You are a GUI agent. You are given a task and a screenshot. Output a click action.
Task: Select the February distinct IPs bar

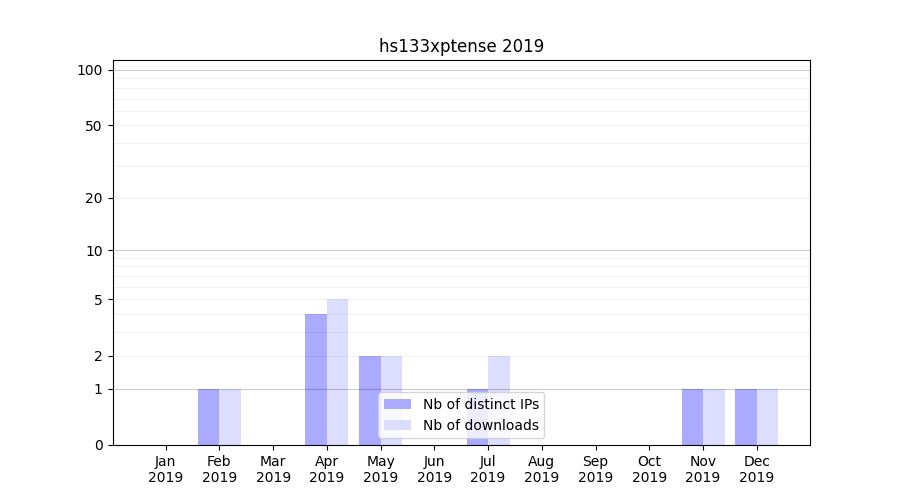208,416
